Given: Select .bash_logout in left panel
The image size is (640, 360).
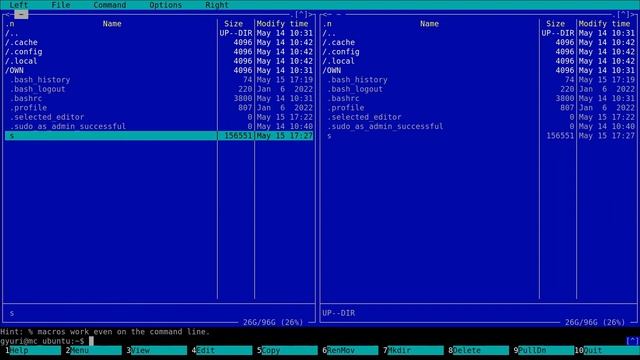Looking at the screenshot, I should (110, 89).
